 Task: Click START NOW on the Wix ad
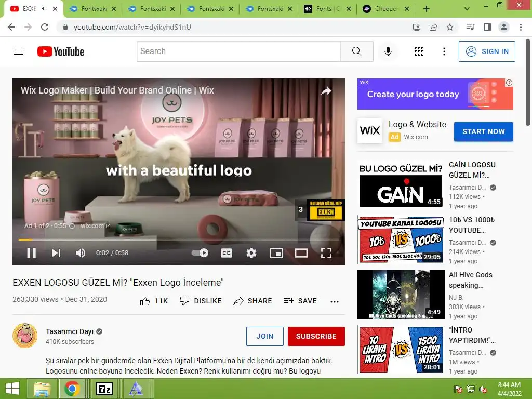pos(484,131)
